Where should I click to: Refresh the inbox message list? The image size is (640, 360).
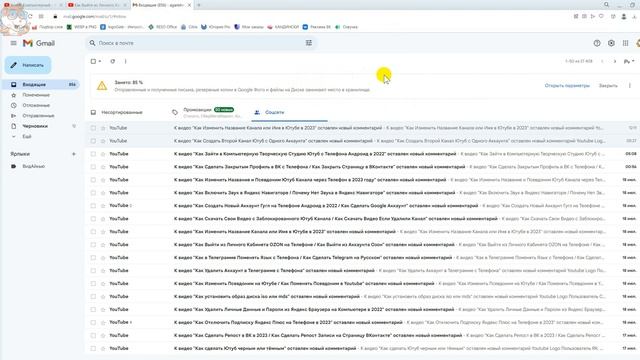[x=113, y=61]
